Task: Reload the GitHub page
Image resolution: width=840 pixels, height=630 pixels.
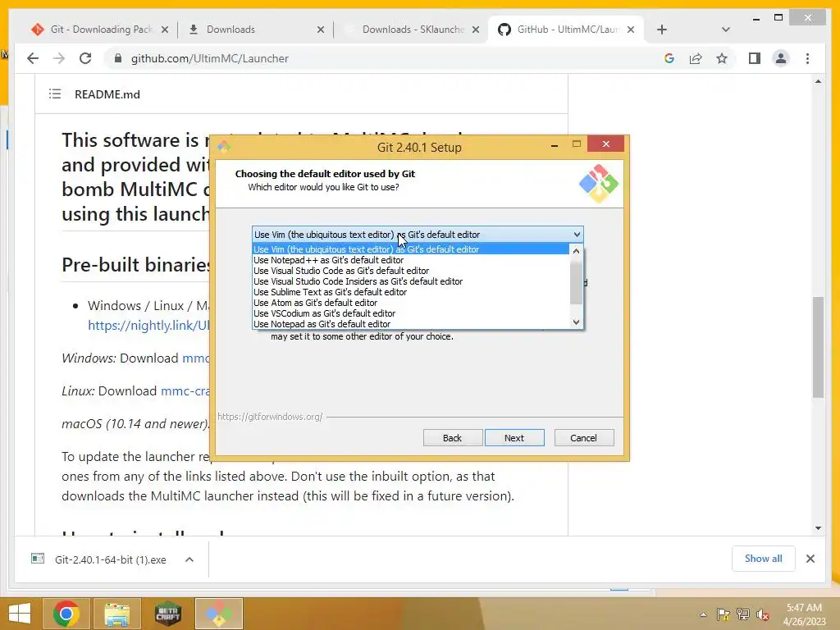Action: tap(85, 58)
